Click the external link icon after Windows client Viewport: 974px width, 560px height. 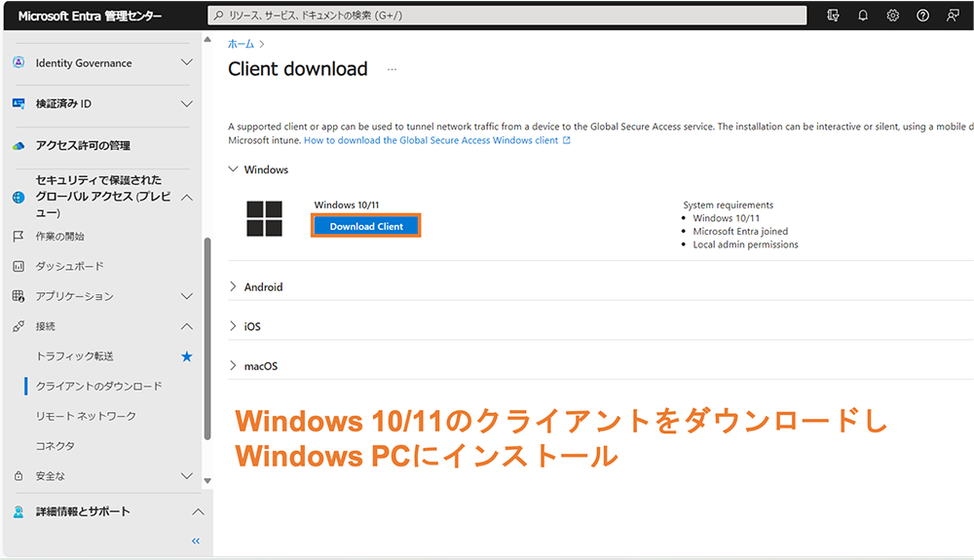pyautogui.click(x=567, y=140)
